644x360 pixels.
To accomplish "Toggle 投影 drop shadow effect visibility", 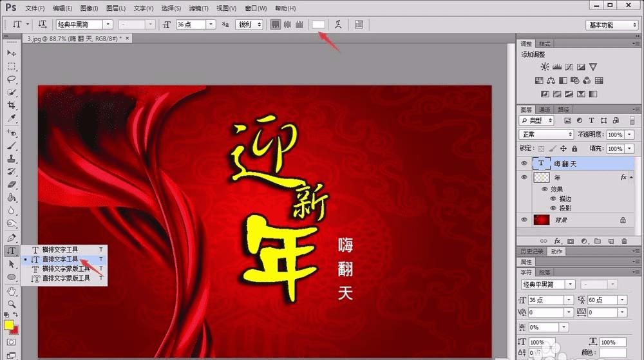I will point(553,208).
